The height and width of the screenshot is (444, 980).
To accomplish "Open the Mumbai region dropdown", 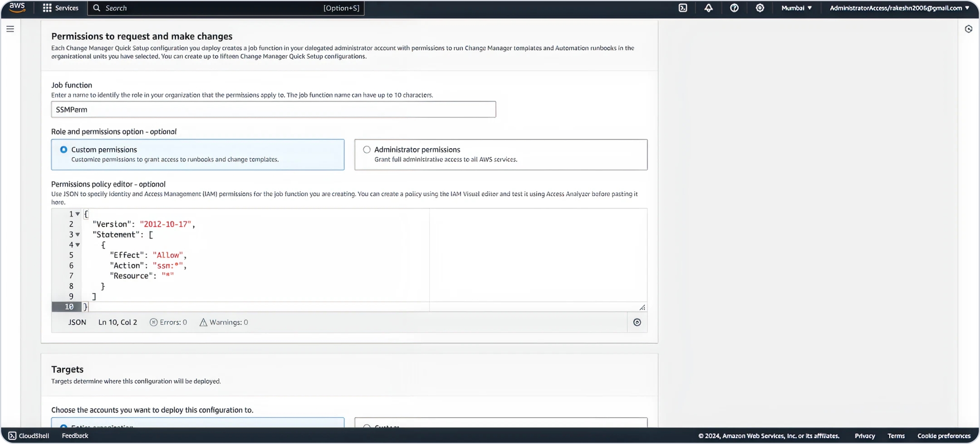I will coord(796,8).
